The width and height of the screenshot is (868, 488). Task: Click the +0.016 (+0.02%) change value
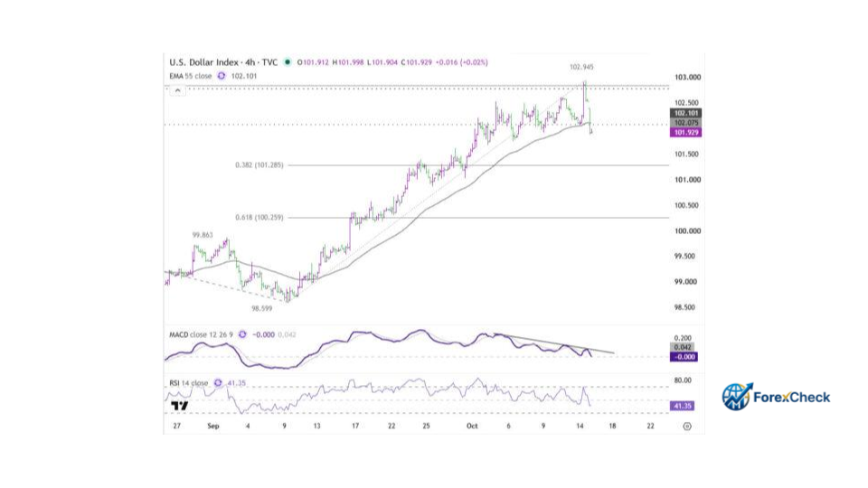462,62
